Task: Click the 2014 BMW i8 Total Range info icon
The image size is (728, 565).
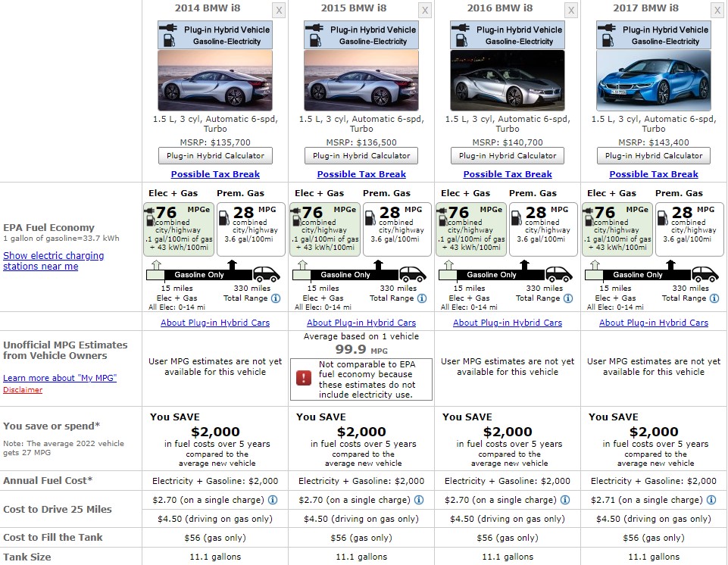Action: tap(276, 298)
